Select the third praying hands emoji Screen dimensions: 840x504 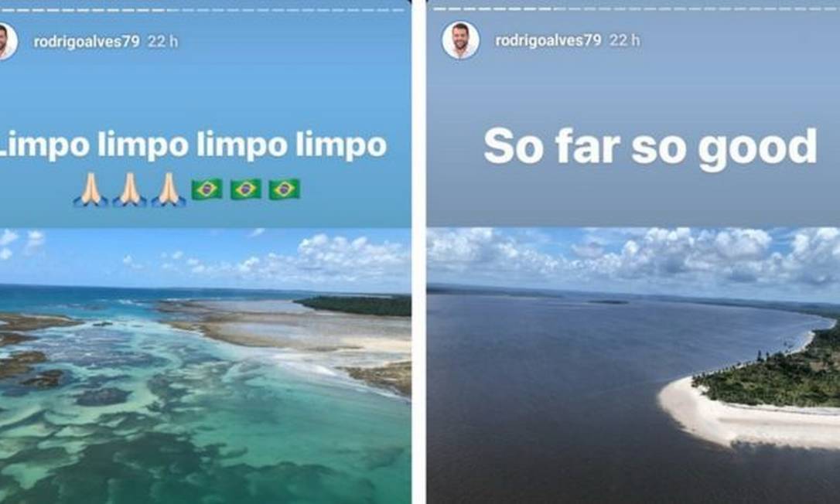168,189
